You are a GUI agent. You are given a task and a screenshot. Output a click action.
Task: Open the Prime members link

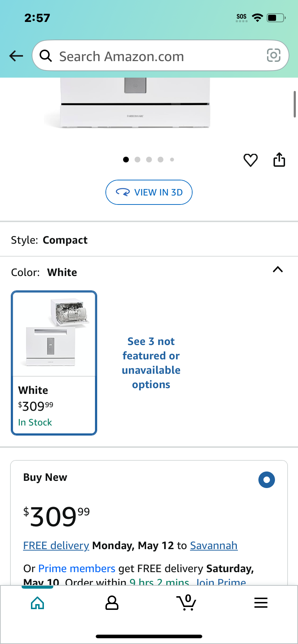(x=77, y=569)
